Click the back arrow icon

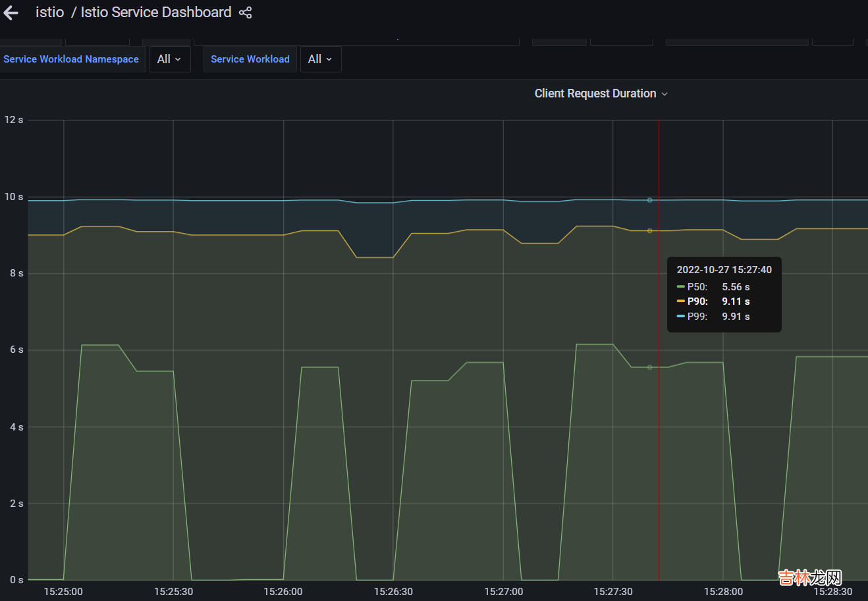click(x=11, y=13)
